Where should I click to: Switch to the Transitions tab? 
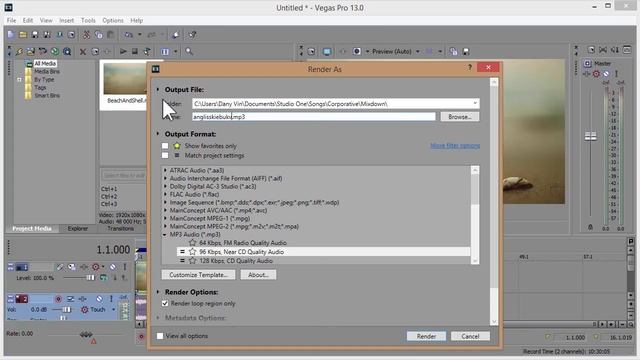(x=120, y=229)
